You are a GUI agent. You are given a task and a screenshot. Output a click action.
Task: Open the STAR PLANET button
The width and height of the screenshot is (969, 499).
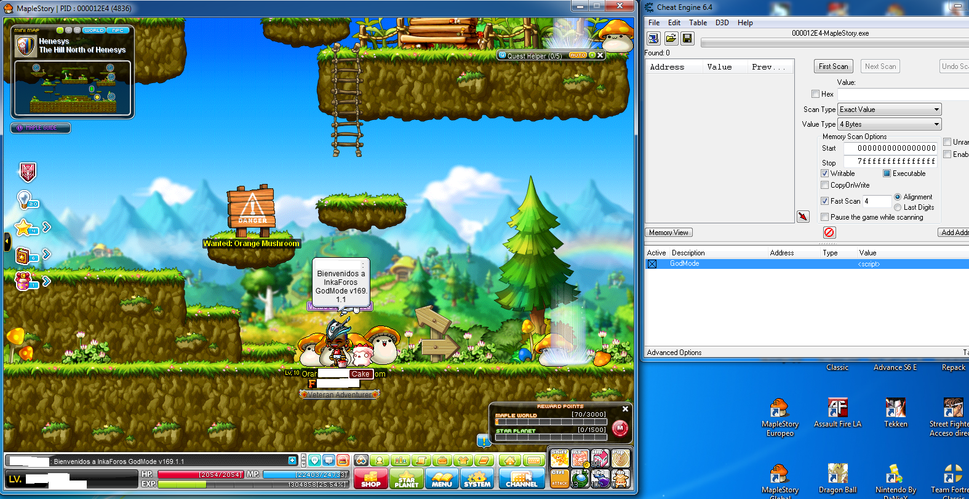pos(407,478)
